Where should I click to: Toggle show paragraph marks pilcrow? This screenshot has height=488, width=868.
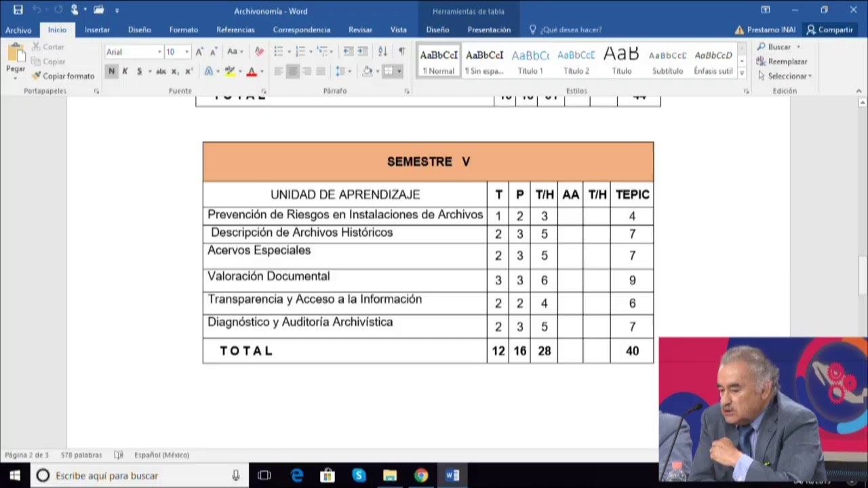(x=402, y=52)
